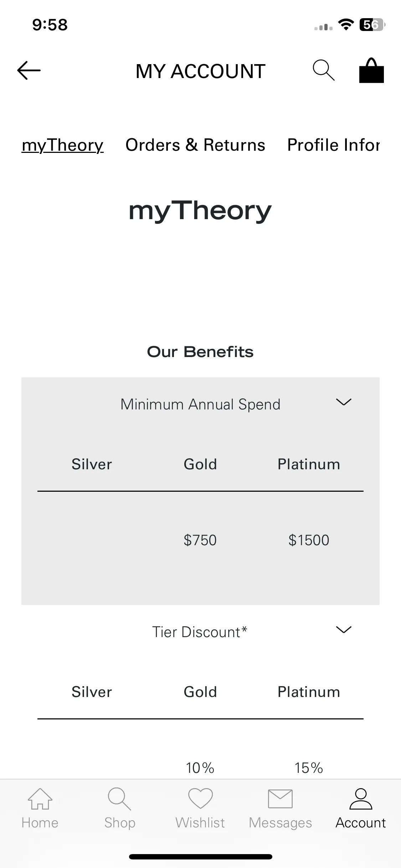The image size is (401, 868).
Task: Switch to Profile Information tab
Action: click(334, 145)
